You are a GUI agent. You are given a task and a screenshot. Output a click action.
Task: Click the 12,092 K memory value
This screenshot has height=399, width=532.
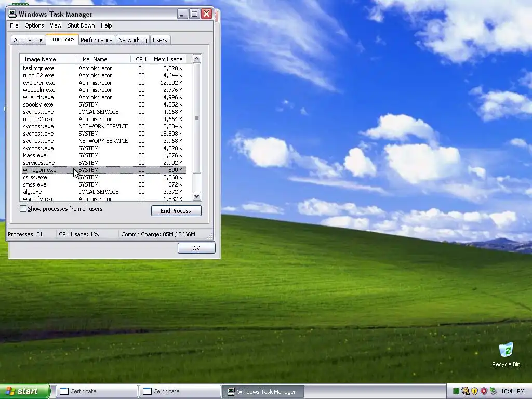point(171,83)
